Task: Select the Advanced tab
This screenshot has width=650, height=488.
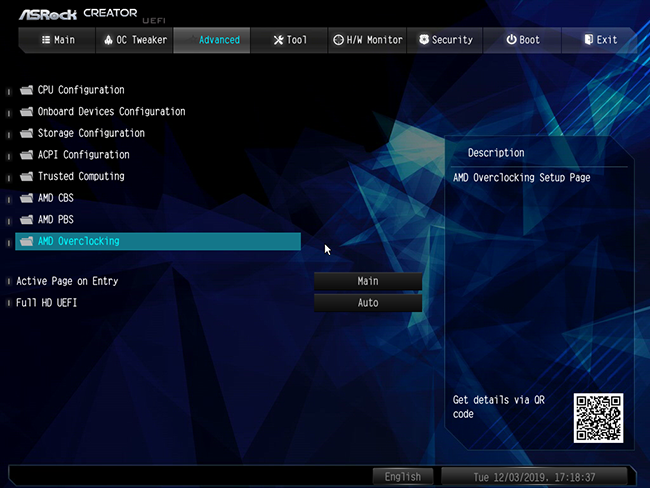Action: coord(212,40)
